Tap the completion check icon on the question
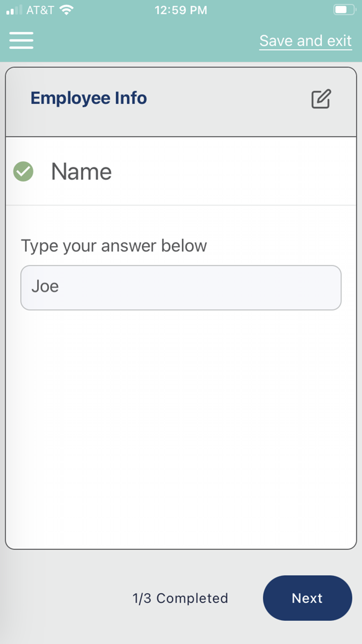This screenshot has width=362, height=644. 23,171
